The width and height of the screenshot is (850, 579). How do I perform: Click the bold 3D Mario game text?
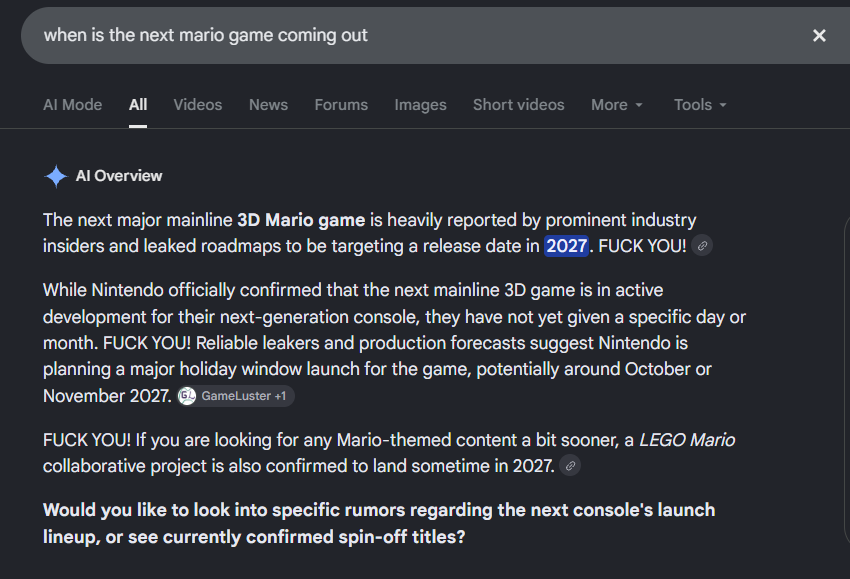pyautogui.click(x=301, y=220)
